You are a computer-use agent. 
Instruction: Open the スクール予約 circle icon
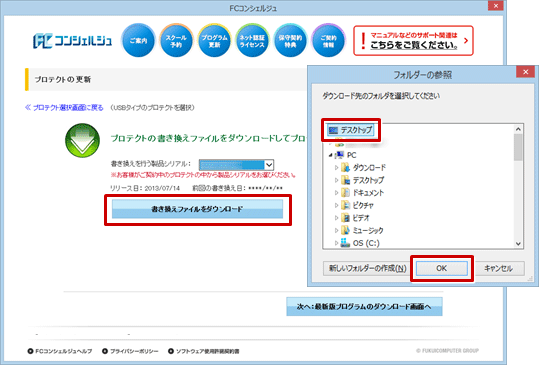(x=176, y=41)
